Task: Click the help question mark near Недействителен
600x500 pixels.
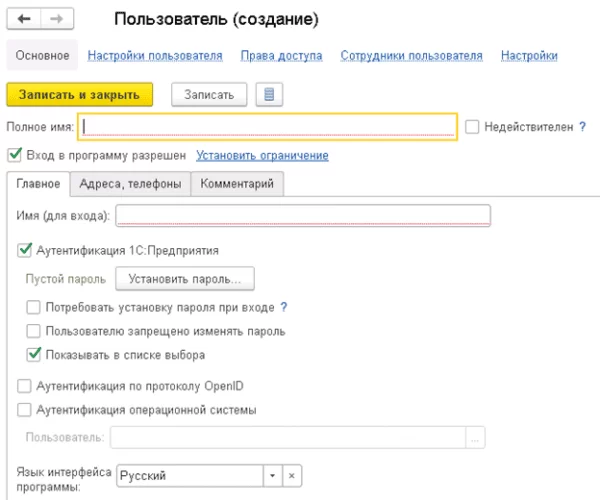Action: point(582,127)
